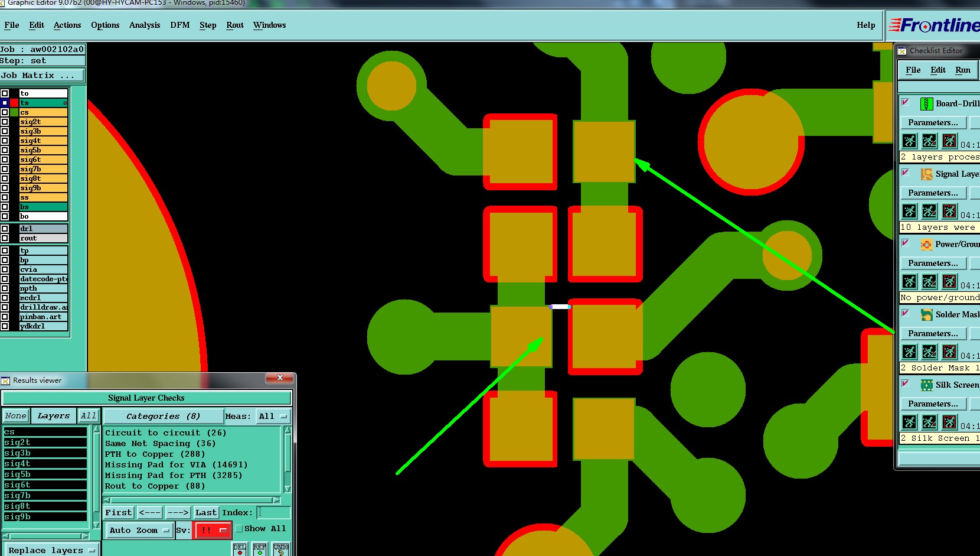The image size is (980, 556).
Task: Open the Actions menu
Action: (67, 25)
